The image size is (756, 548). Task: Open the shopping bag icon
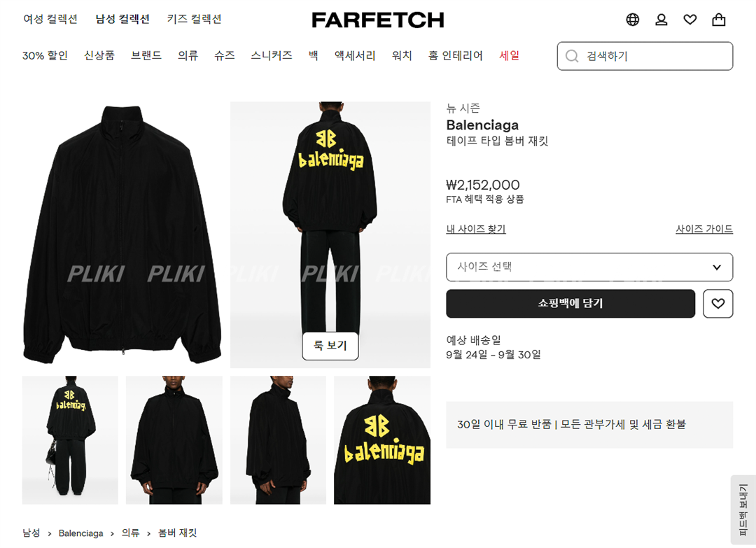718,20
